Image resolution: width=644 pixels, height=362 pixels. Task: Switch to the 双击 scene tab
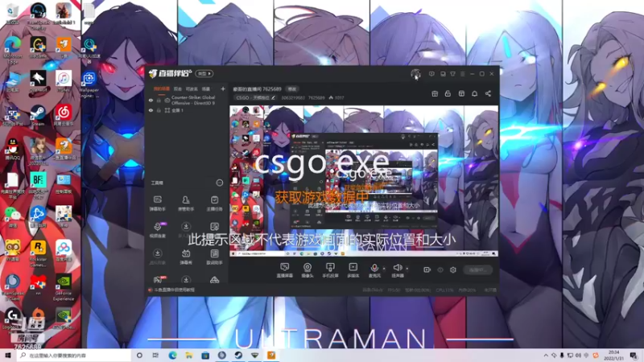click(177, 88)
